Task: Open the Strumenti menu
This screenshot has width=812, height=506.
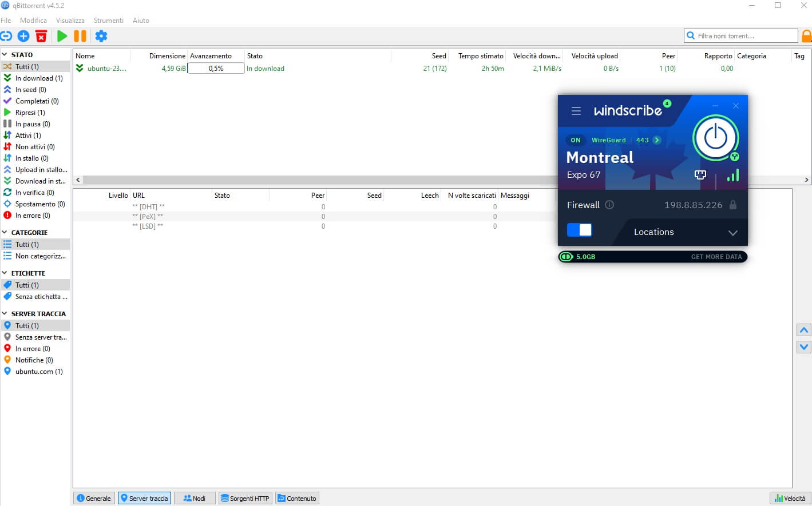Action: 109,20
